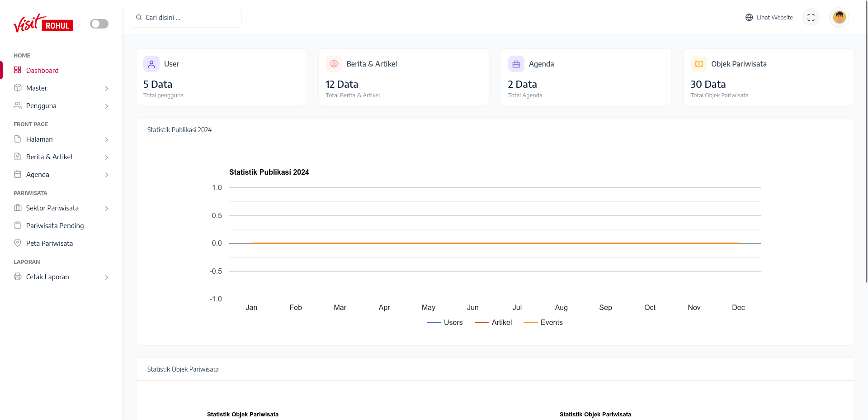
Task: Expand the Master menu chevron
Action: click(107, 88)
